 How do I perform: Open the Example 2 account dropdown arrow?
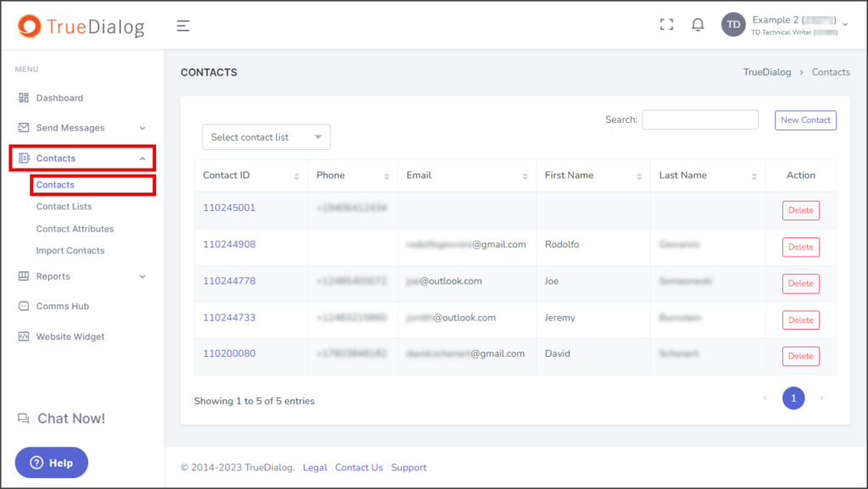pyautogui.click(x=845, y=25)
